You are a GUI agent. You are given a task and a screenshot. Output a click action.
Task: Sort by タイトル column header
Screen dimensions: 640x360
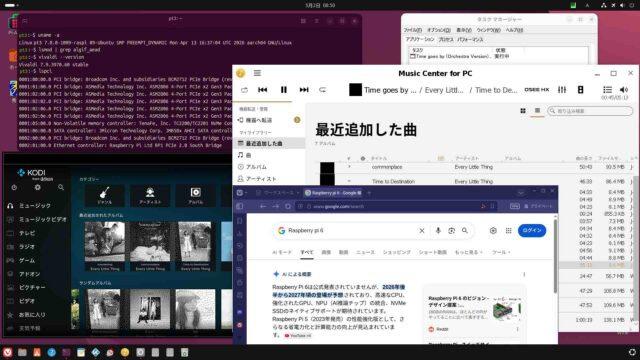379,158
